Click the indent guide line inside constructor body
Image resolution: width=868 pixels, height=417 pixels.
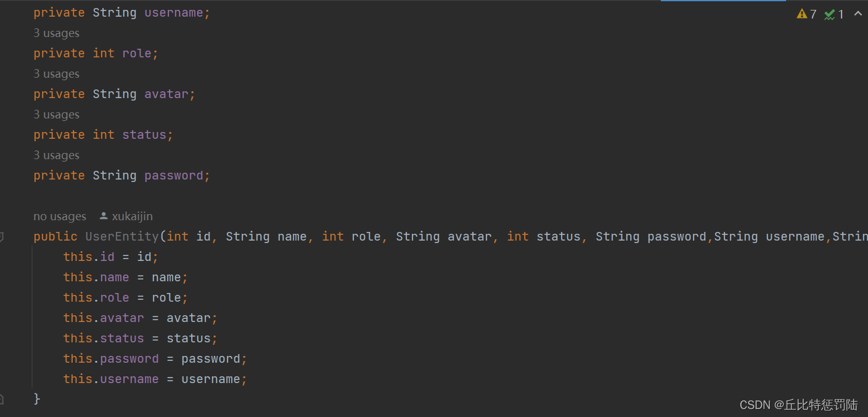[32, 318]
